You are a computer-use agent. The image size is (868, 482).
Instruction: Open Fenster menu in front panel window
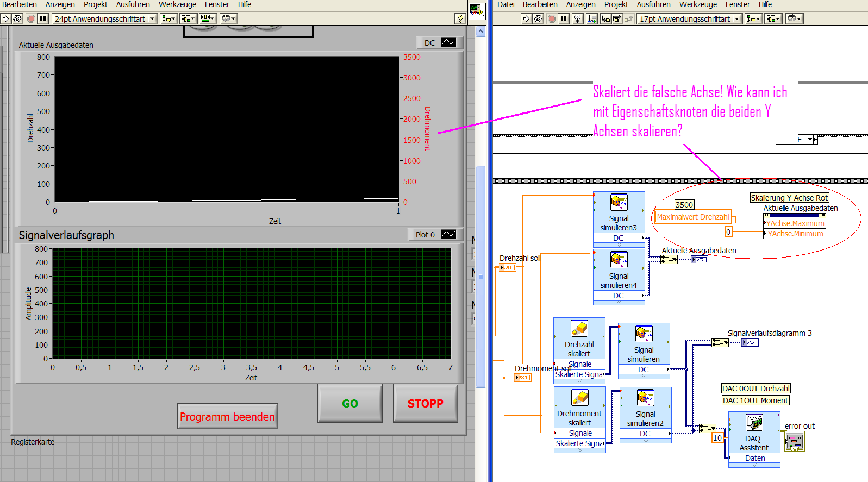pos(217,4)
